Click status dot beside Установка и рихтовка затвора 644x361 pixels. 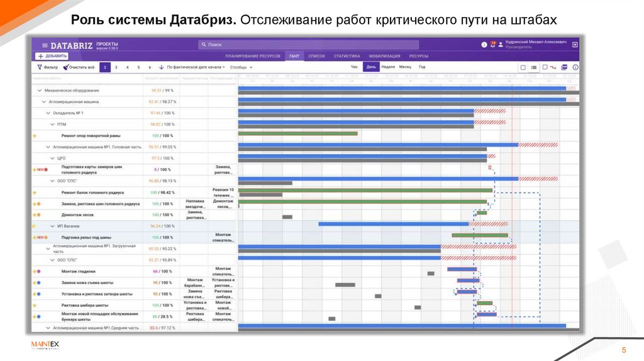39,294
